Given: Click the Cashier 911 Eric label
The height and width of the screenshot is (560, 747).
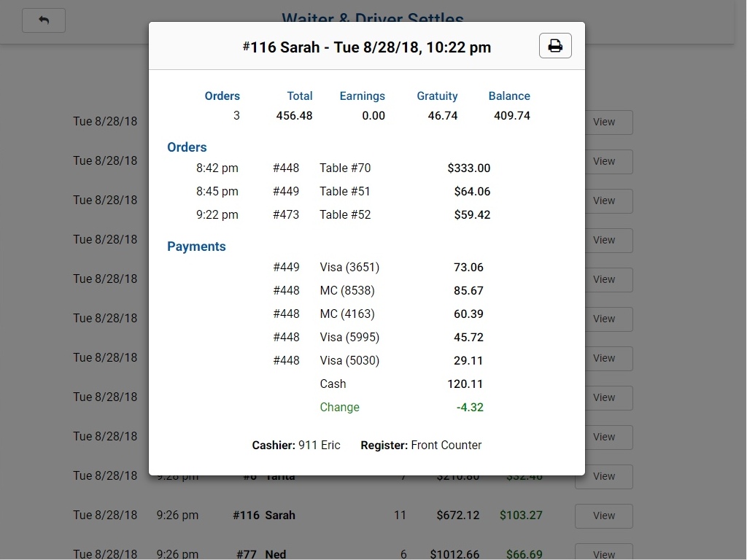Looking at the screenshot, I should click(296, 446).
